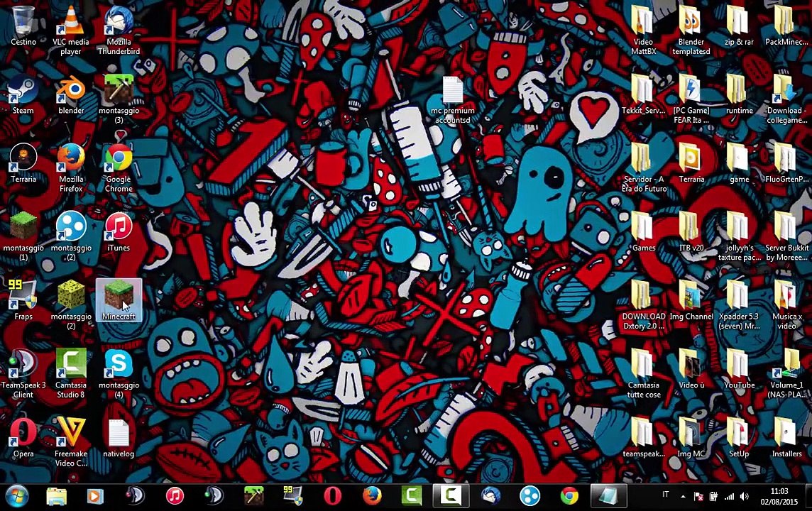Image resolution: width=812 pixels, height=511 pixels.
Task: Open the IT language bar indicator
Action: (666, 495)
